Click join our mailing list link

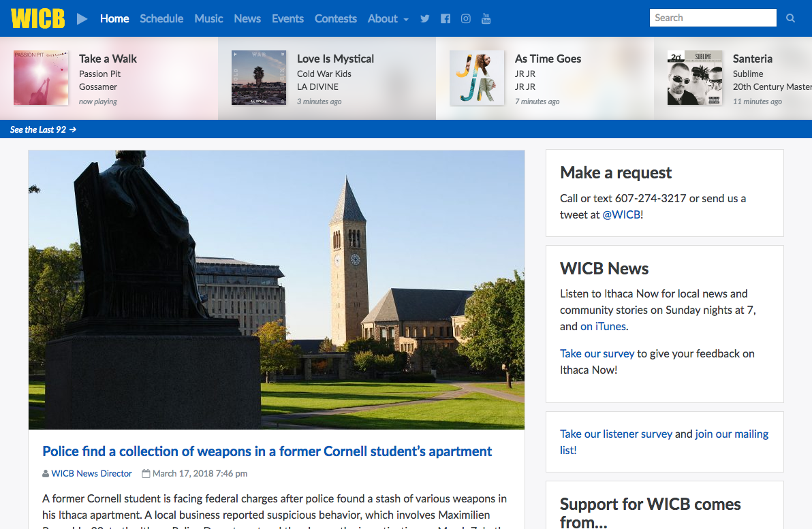point(664,442)
